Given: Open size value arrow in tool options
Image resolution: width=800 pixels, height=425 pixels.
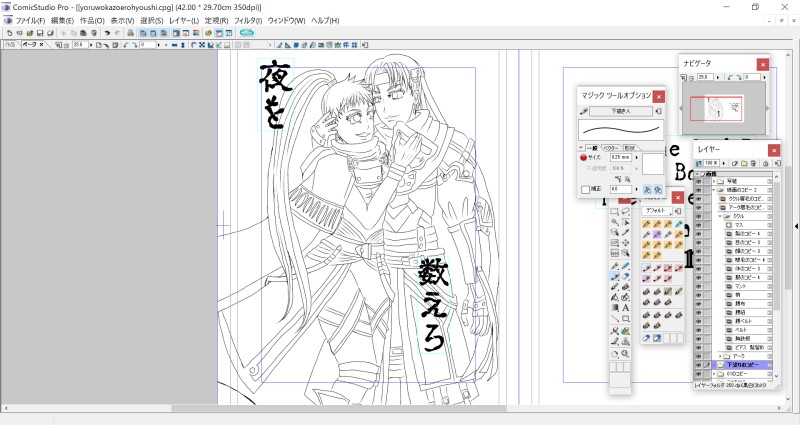Looking at the screenshot, I should pyautogui.click(x=636, y=158).
